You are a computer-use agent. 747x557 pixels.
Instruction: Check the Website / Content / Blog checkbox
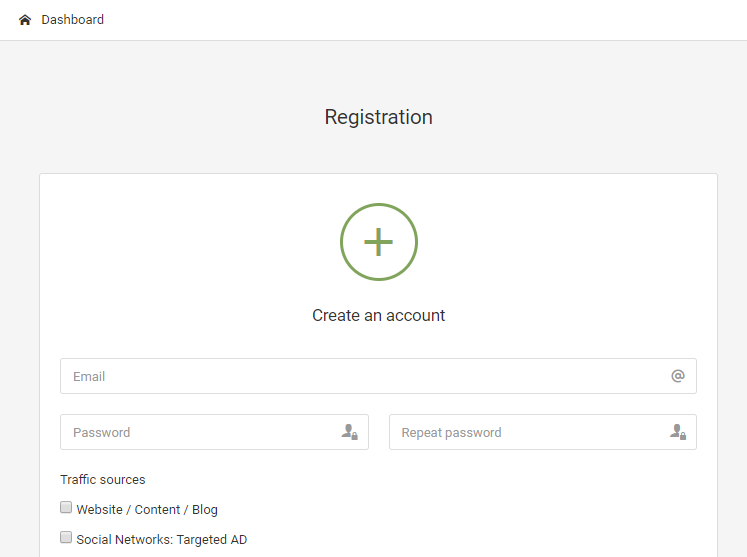pyautogui.click(x=66, y=507)
